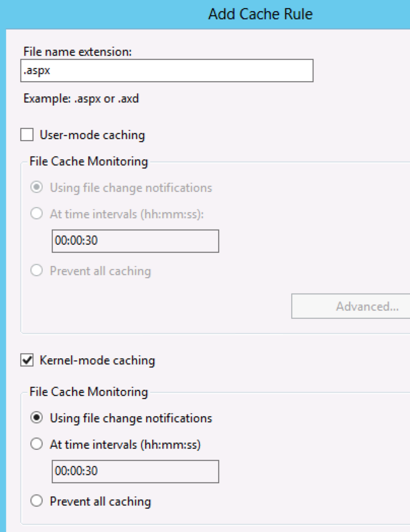Select 'Using file change notifications' for Kernel-mode

tap(37, 418)
